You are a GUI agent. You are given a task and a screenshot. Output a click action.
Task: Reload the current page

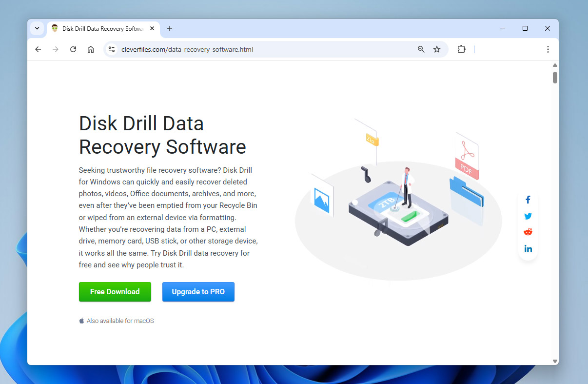coord(73,49)
